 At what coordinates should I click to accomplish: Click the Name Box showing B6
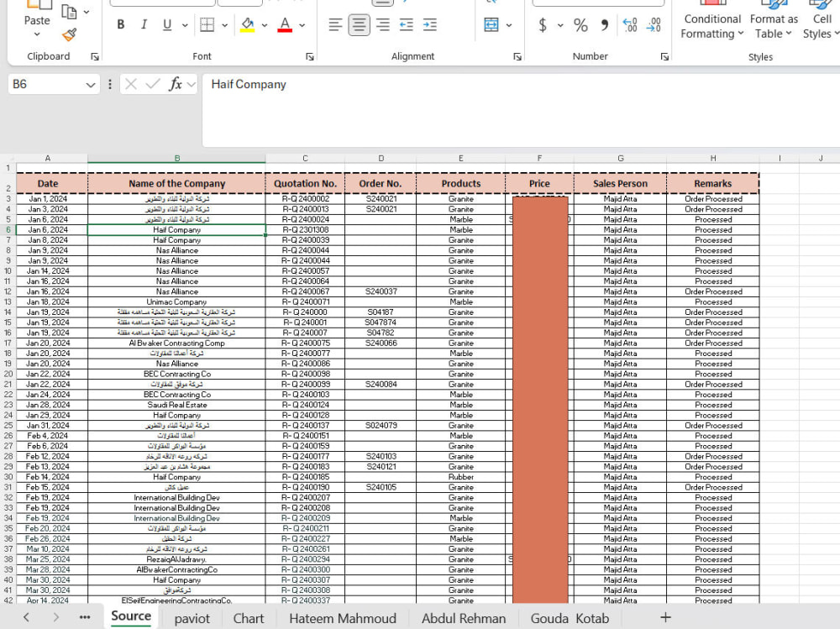pyautogui.click(x=45, y=85)
